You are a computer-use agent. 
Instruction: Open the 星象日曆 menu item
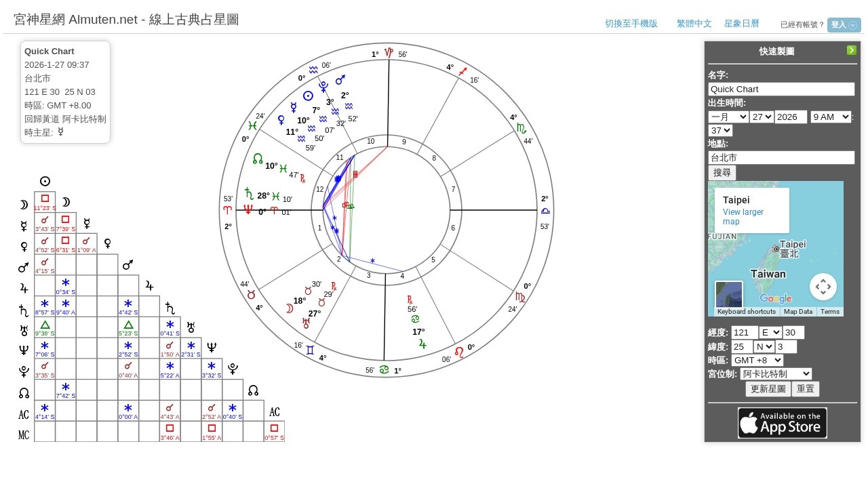point(742,24)
